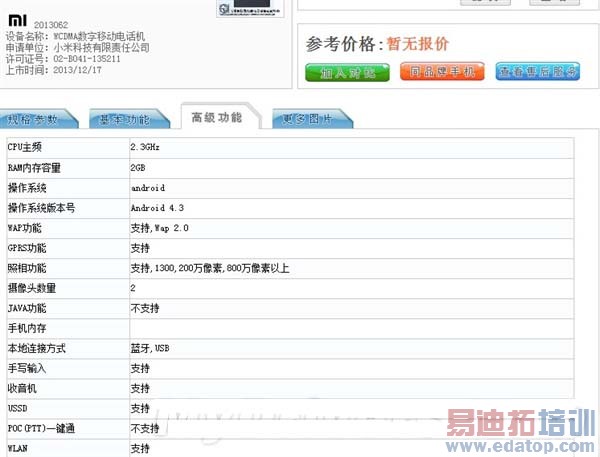The height and width of the screenshot is (457, 600).
Task: Click 不支持 in the JAVA功能 row
Action: (x=145, y=308)
